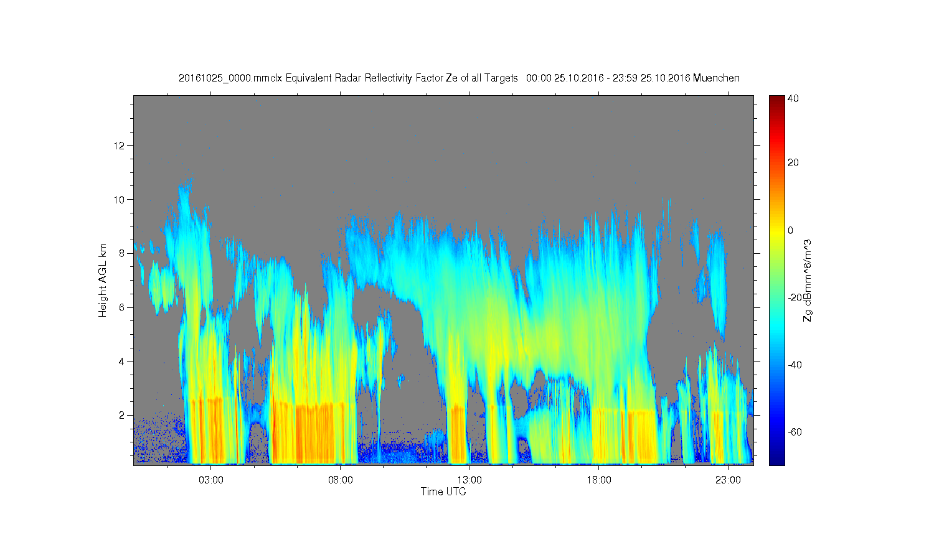
Task: Click the '08:00' time tick label
Action: [341, 480]
